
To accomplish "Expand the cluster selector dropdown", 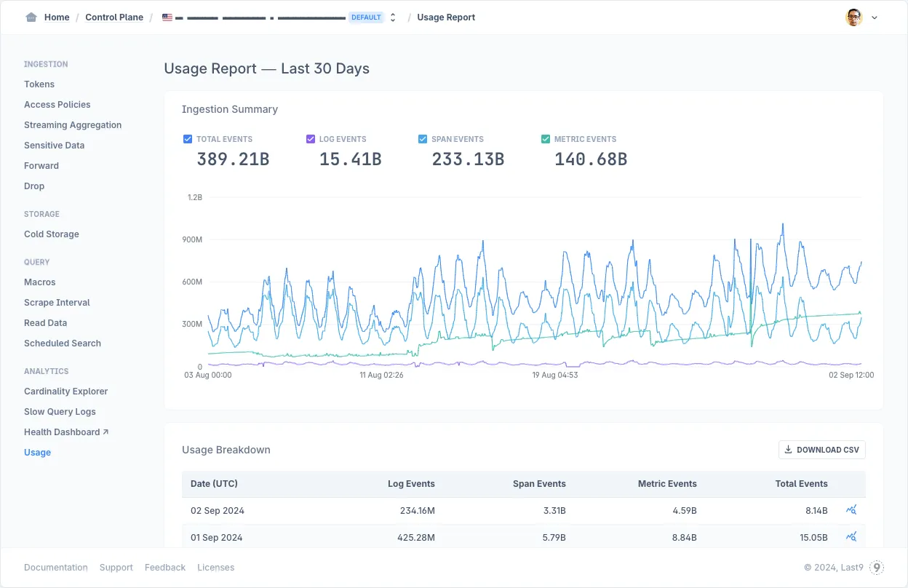I will 393,17.
